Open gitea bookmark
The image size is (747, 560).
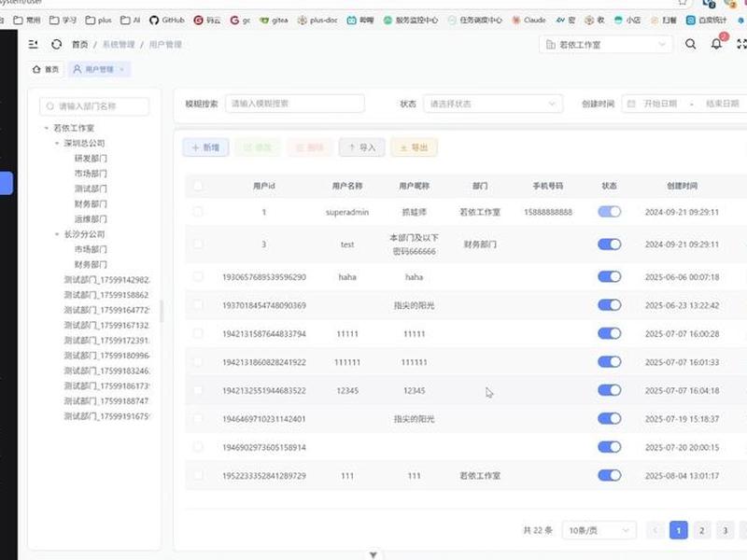tap(274, 20)
